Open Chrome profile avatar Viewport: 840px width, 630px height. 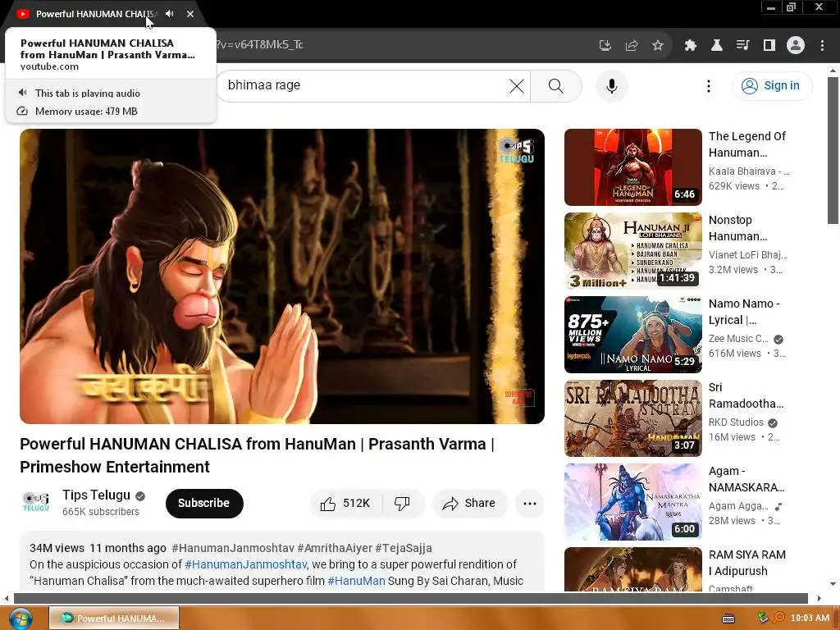tap(796, 46)
